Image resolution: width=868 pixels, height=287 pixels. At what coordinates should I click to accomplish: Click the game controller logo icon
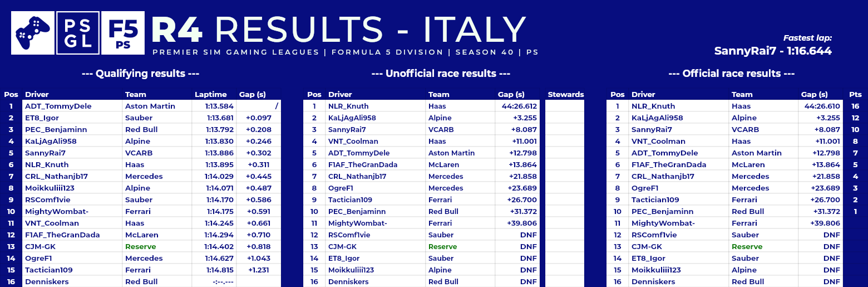[33, 32]
